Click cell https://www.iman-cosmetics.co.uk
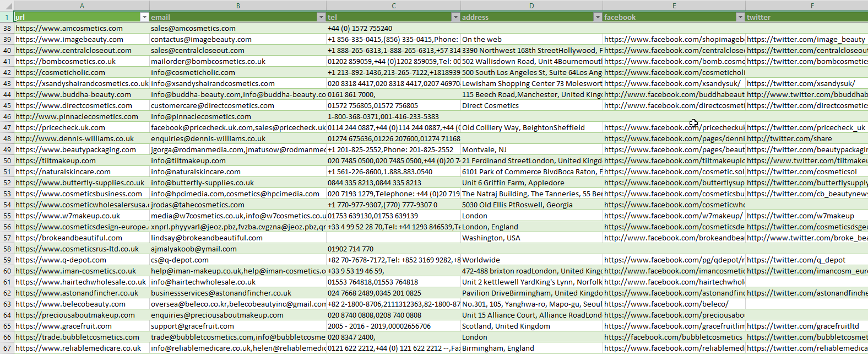This screenshot has width=868, height=354. click(x=82, y=271)
